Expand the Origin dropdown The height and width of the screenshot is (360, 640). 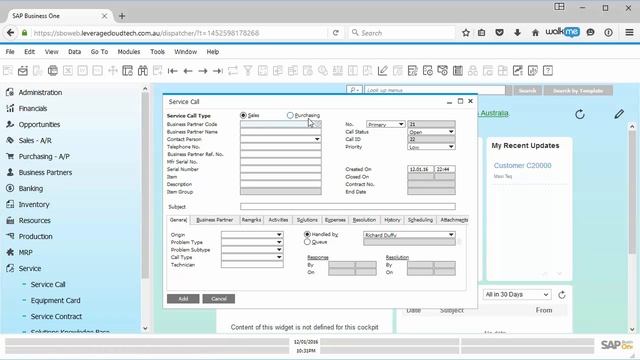pos(279,235)
